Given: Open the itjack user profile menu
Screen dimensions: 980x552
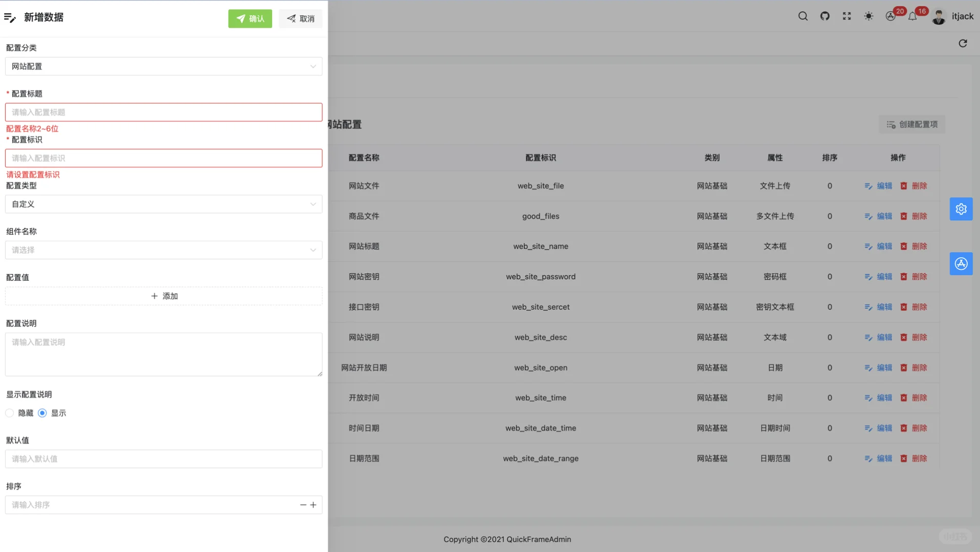Looking at the screenshot, I should 954,16.
